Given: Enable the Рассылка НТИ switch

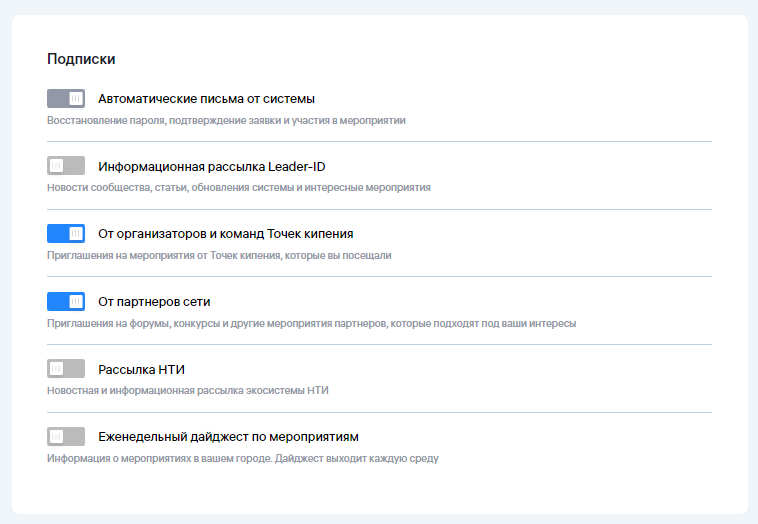Looking at the screenshot, I should pyautogui.click(x=66, y=369).
